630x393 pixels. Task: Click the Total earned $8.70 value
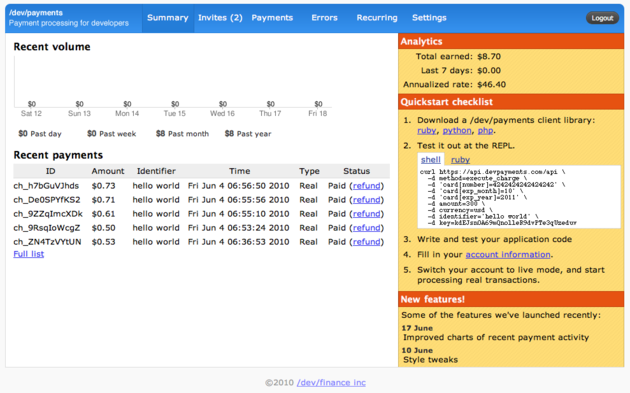point(489,56)
